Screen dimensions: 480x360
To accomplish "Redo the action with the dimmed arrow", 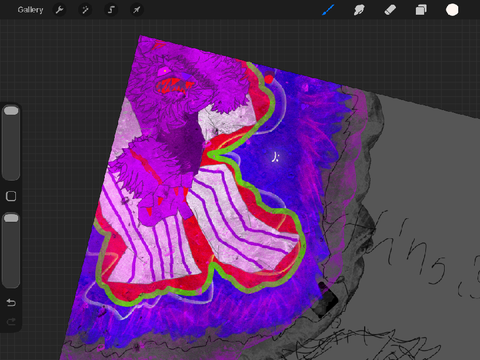I will [x=11, y=322].
